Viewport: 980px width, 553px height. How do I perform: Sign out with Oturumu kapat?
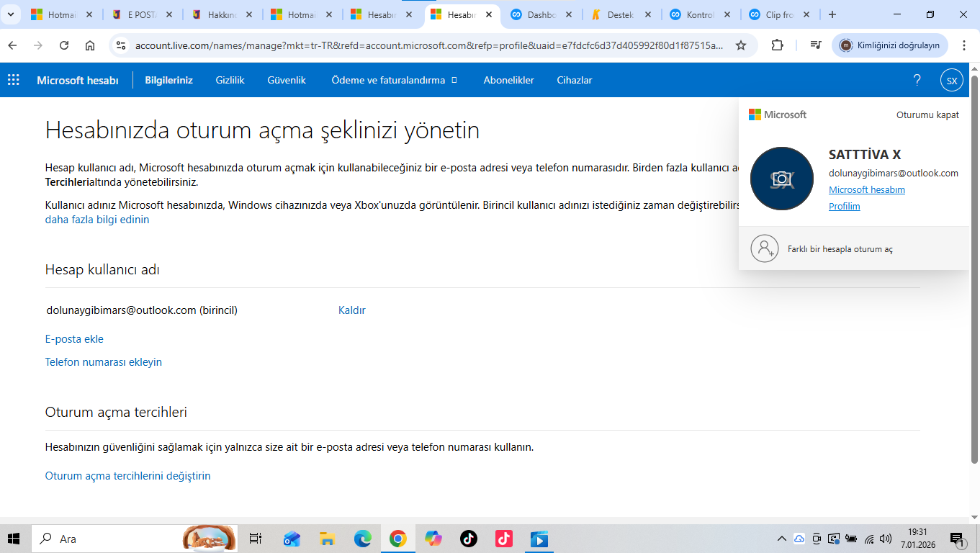pyautogui.click(x=927, y=114)
